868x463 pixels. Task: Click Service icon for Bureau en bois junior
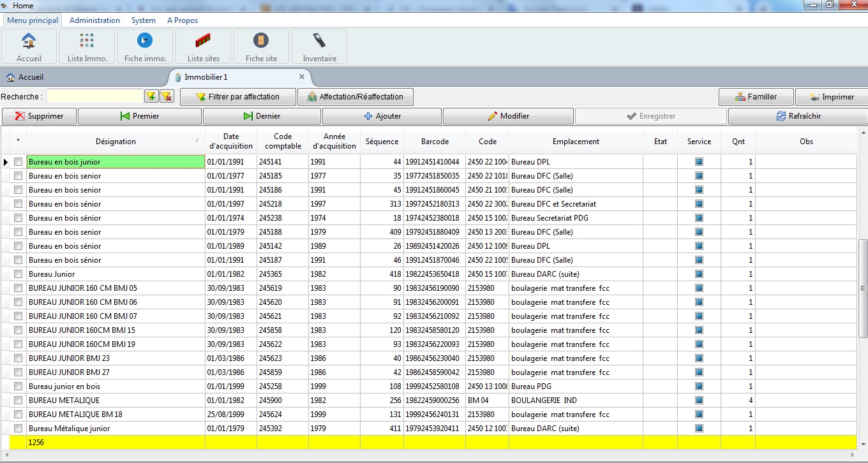pyautogui.click(x=699, y=162)
